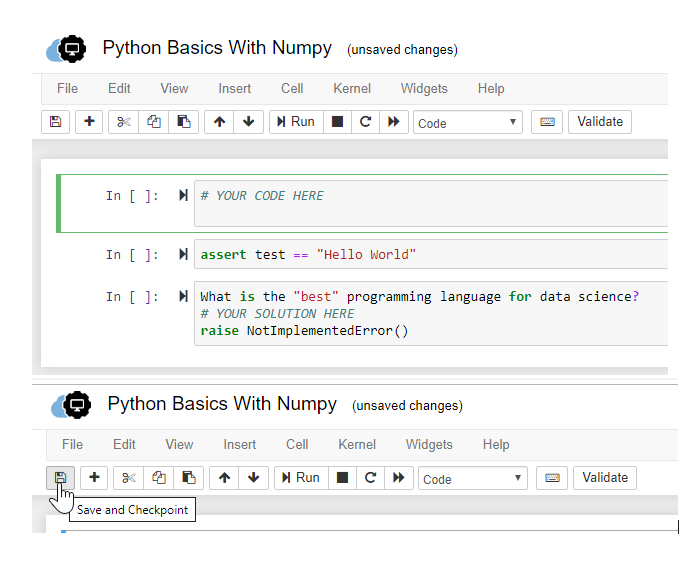The width and height of the screenshot is (679, 566).
Task: Open the cell type Code dropdown in lower toolbar
Action: [x=472, y=479]
